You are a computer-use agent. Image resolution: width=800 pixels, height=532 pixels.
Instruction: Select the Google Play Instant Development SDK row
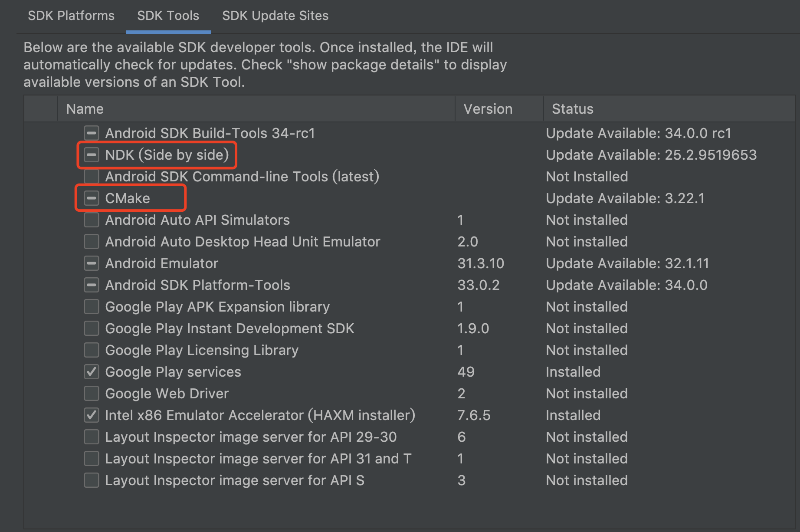[230, 328]
